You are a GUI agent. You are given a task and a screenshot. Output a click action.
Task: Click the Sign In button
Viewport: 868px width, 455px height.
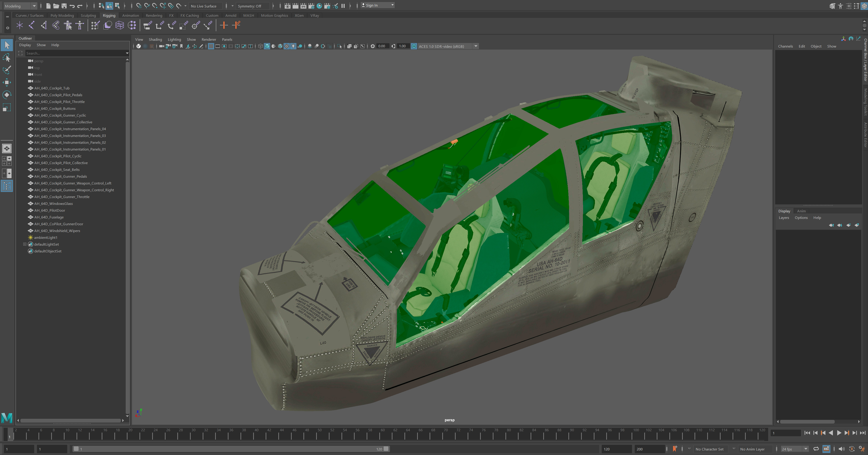click(377, 5)
